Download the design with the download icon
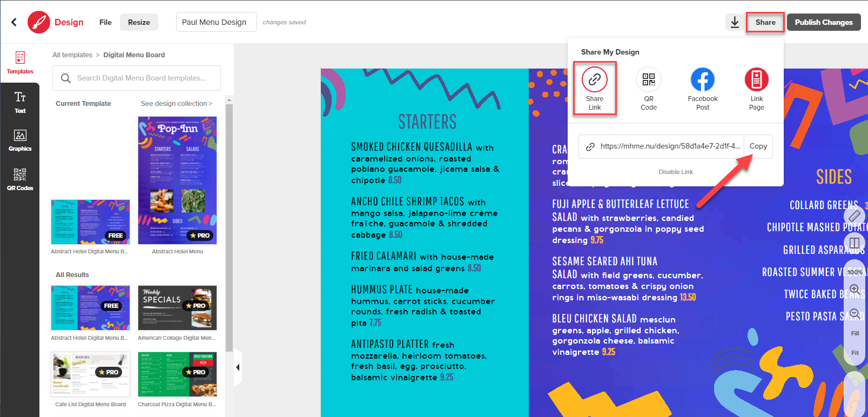The image size is (868, 417). tap(735, 22)
